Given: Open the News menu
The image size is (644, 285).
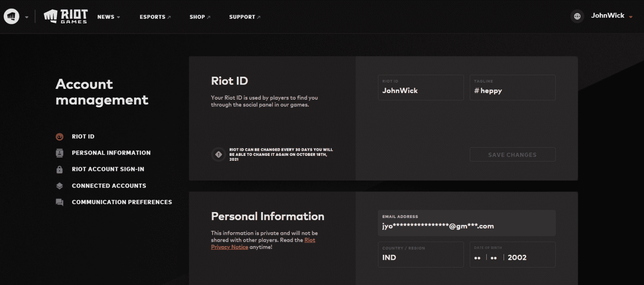Looking at the screenshot, I should (109, 17).
